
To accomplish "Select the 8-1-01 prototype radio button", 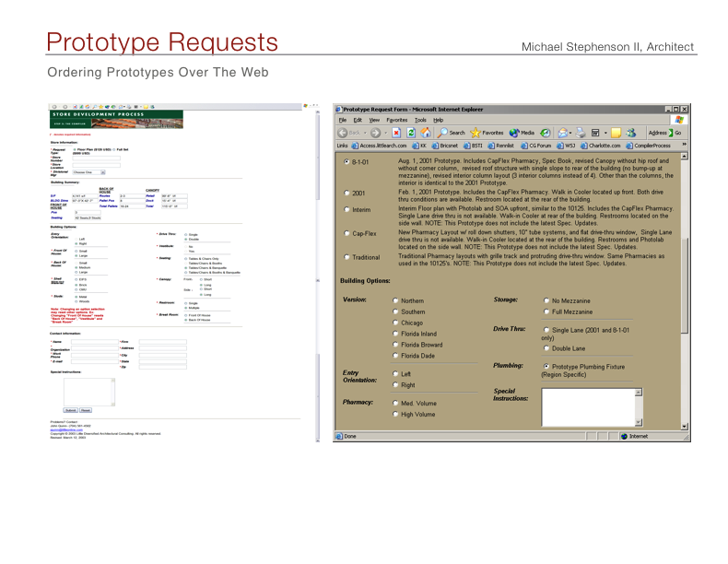I will click(346, 163).
